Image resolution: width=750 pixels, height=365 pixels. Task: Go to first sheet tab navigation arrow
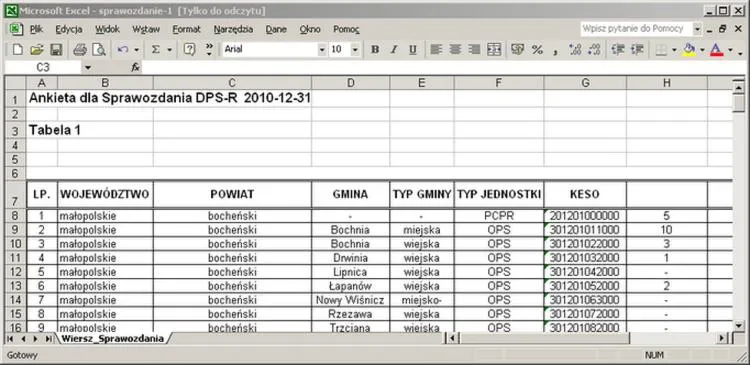11,339
